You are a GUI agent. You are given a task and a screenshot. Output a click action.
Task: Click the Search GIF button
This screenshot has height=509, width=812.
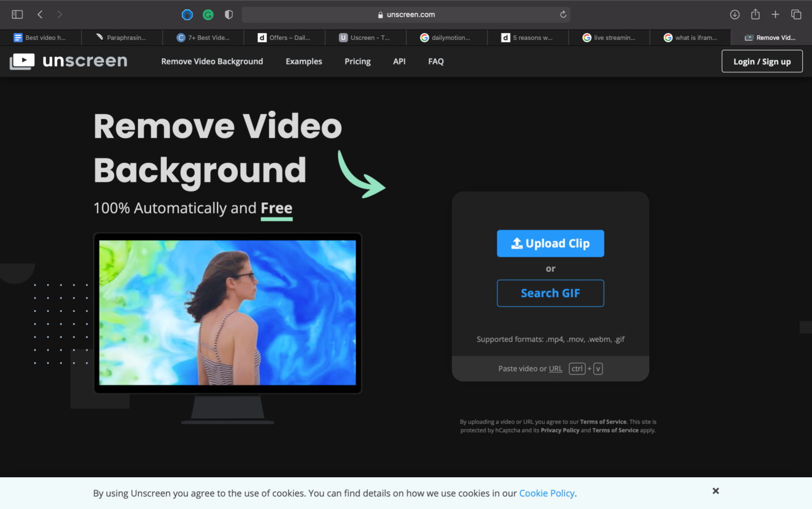[x=550, y=293]
